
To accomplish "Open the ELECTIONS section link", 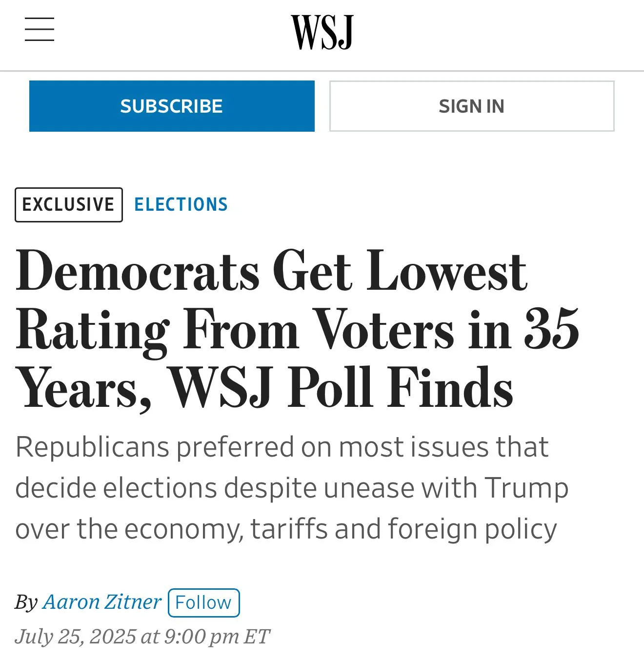I will (x=181, y=204).
